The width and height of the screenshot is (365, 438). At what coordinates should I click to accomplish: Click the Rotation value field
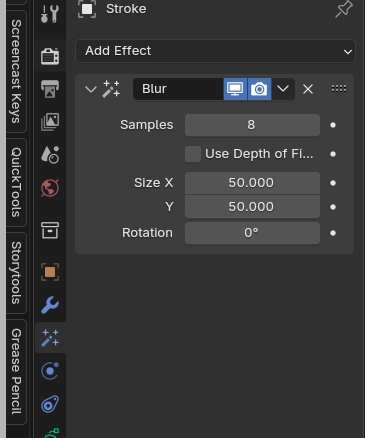252,233
